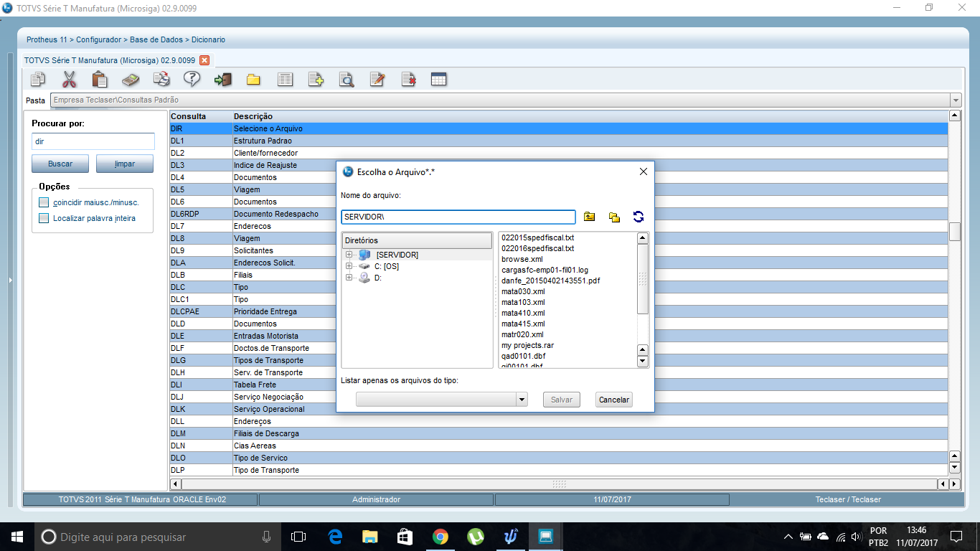Select cargasfc-emp01-fil01.log file
Viewport: 980px width, 551px height.
click(545, 270)
